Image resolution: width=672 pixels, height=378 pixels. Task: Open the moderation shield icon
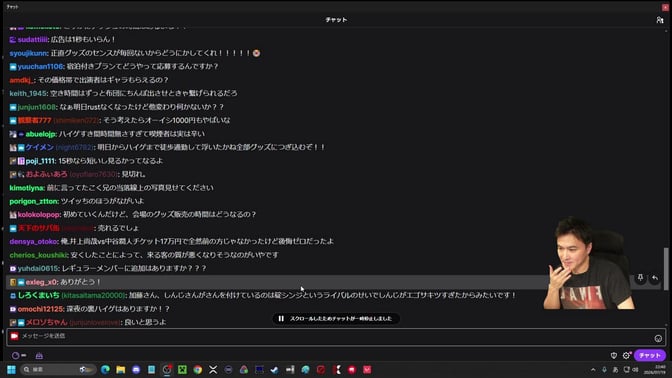pyautogui.click(x=614, y=355)
